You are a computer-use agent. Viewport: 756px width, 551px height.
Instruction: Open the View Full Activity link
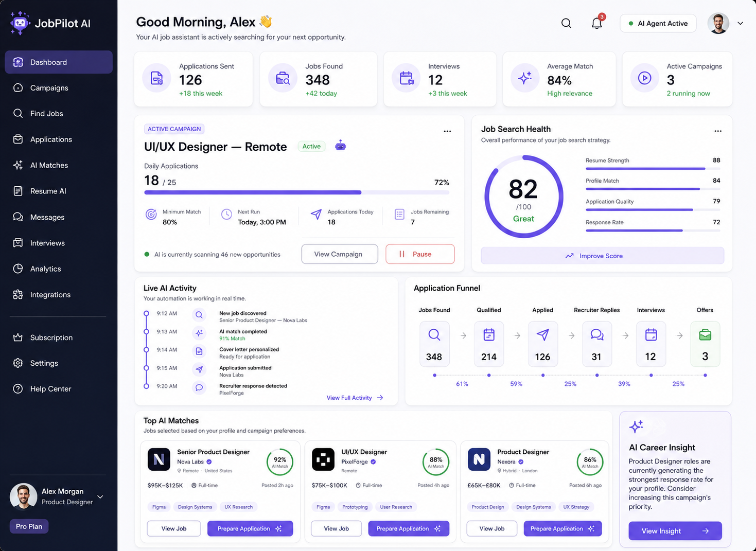tap(355, 398)
